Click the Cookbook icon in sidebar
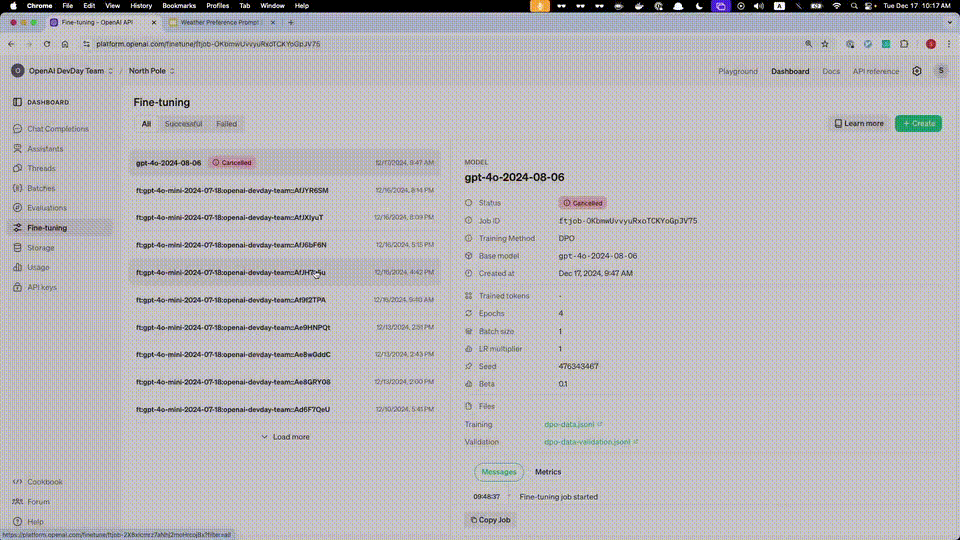Viewport: 960px width, 540px height. 17,482
